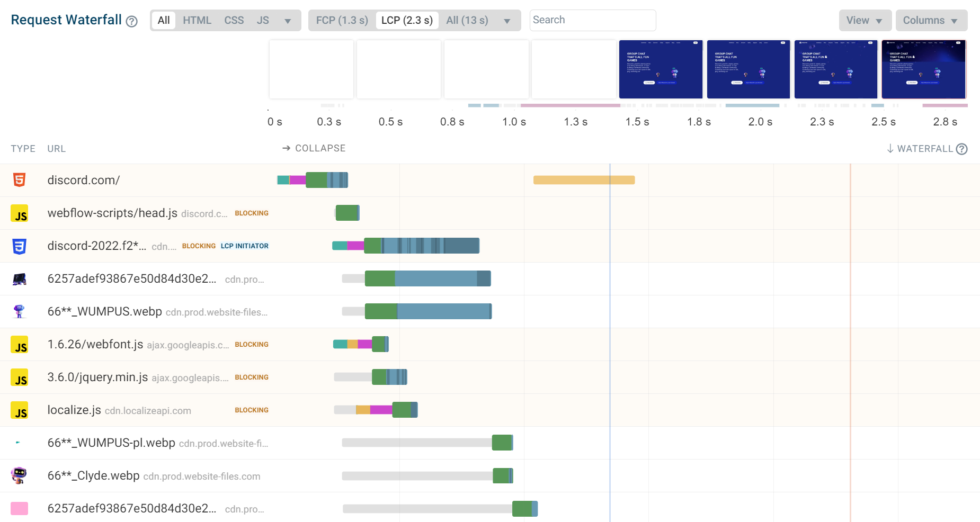Click the JS icon beside webflow-scripts/head.js
Viewport: 980px width, 522px height.
pyautogui.click(x=20, y=213)
